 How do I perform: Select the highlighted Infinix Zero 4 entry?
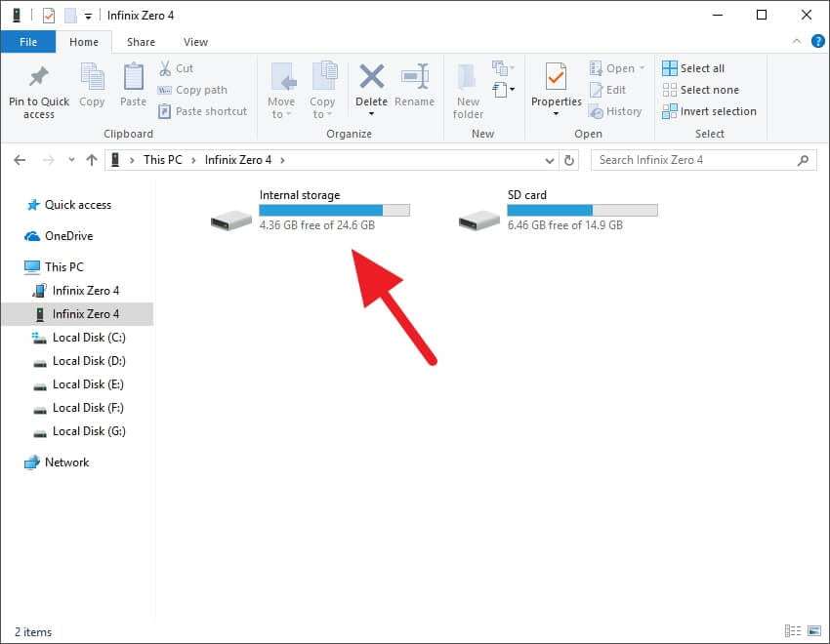78,314
